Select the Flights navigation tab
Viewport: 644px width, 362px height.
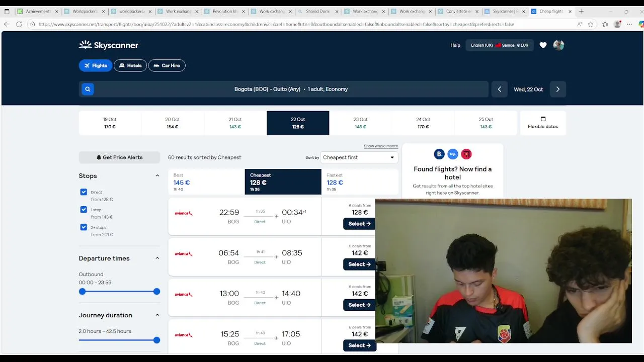pos(96,65)
